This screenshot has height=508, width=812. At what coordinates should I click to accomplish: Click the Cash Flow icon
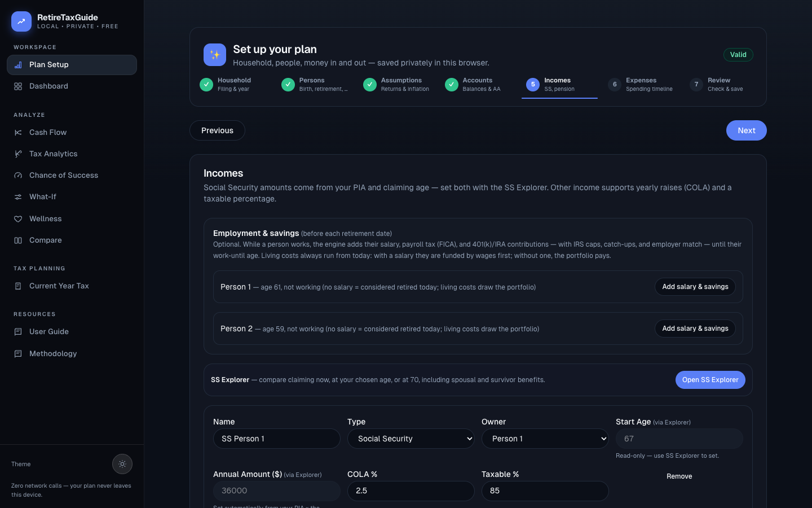coord(18,133)
